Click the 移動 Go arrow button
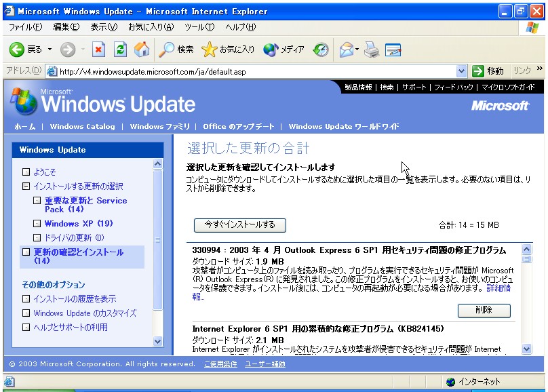The image size is (548, 392). coord(488,71)
